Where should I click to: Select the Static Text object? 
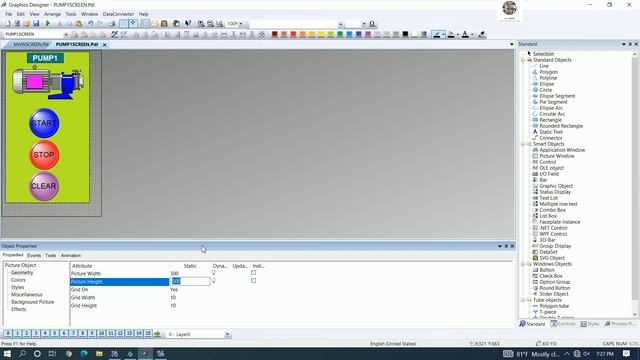(x=551, y=132)
